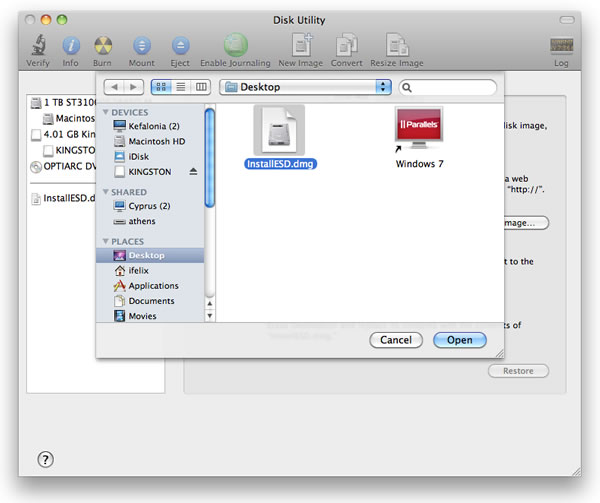The height and width of the screenshot is (503, 600).
Task: Click the help question mark button
Action: tap(45, 459)
